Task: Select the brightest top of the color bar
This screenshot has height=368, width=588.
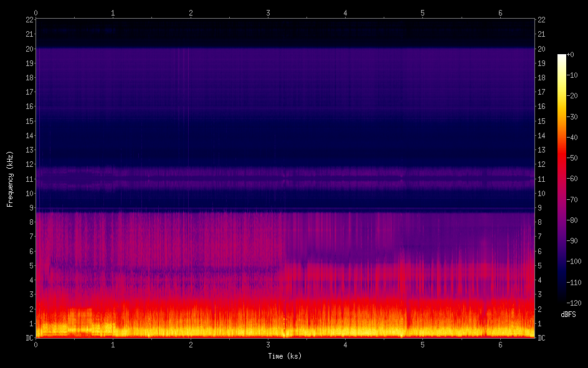Action: (562, 57)
